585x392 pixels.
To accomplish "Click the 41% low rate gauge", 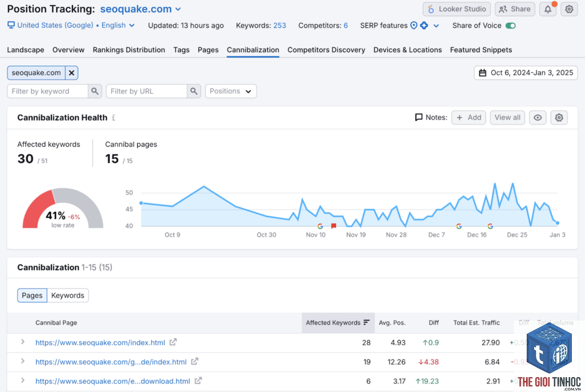I will point(63,209).
